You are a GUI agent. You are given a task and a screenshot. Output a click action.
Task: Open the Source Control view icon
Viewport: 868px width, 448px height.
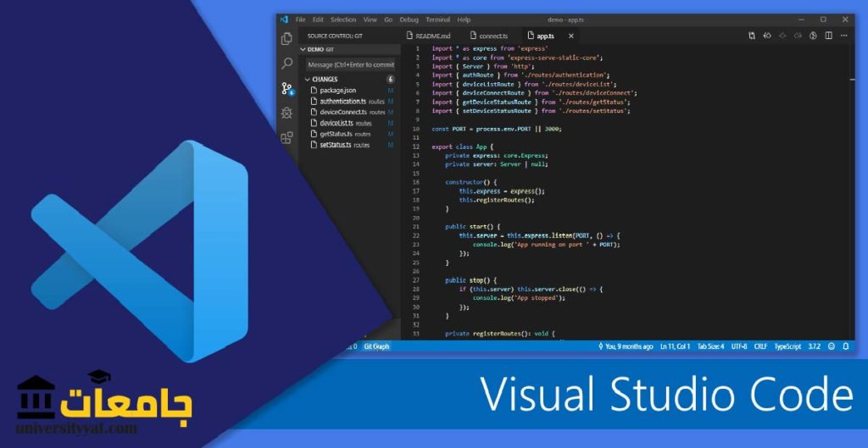287,88
